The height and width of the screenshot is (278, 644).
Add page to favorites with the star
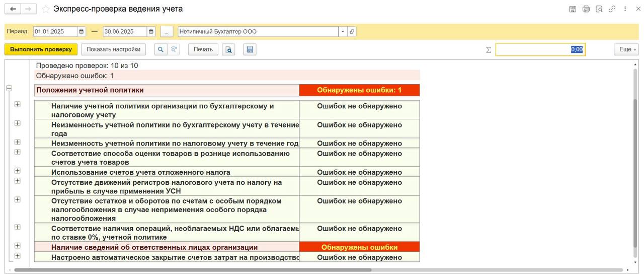[46, 9]
